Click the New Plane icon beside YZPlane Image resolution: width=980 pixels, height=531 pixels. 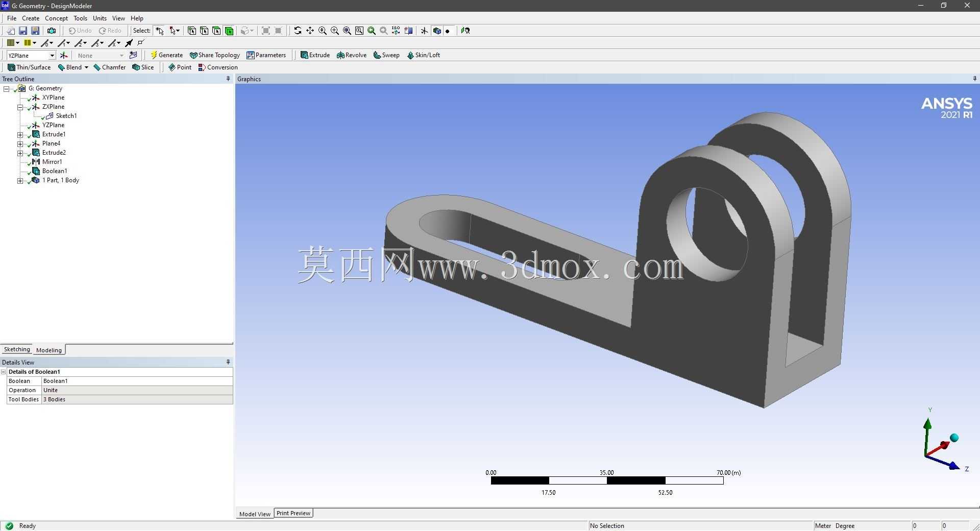[x=64, y=55]
